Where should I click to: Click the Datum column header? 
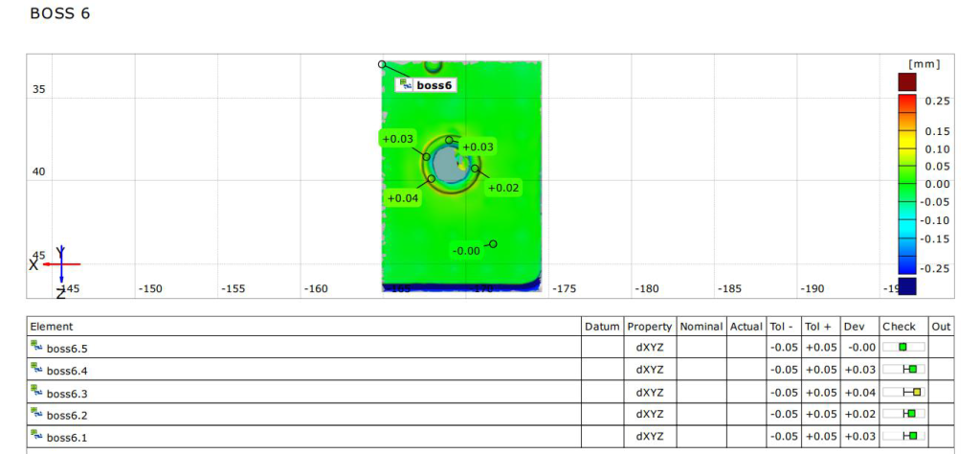coord(603,327)
